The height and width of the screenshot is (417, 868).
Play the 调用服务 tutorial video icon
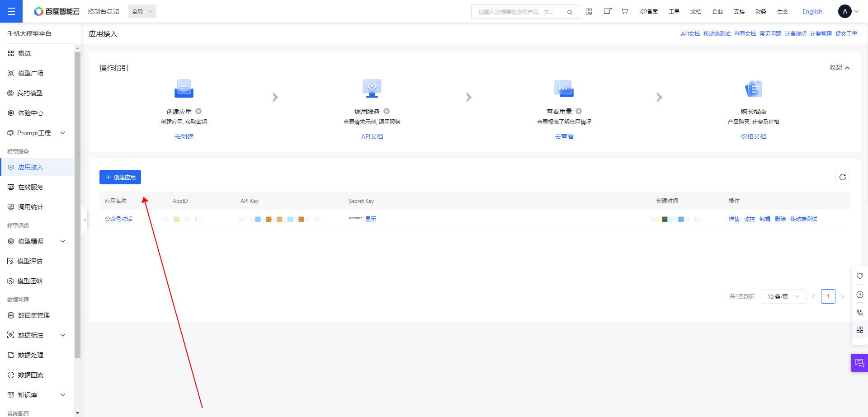pos(387,111)
